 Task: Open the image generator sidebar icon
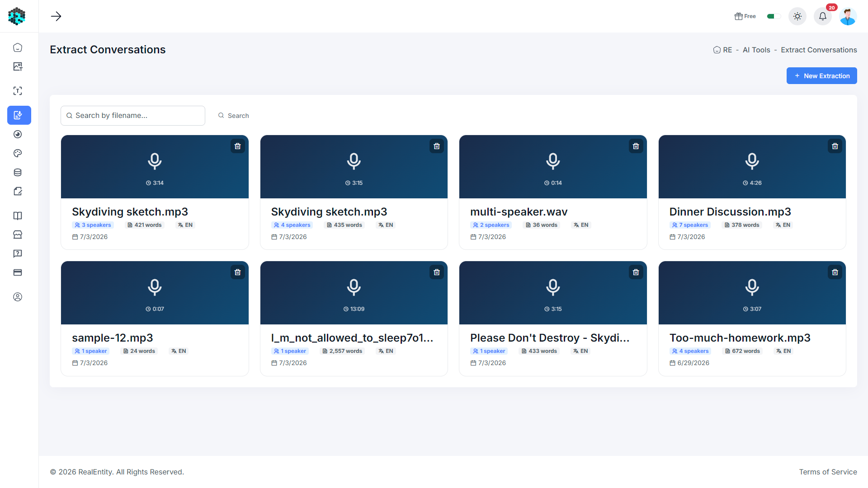18,66
